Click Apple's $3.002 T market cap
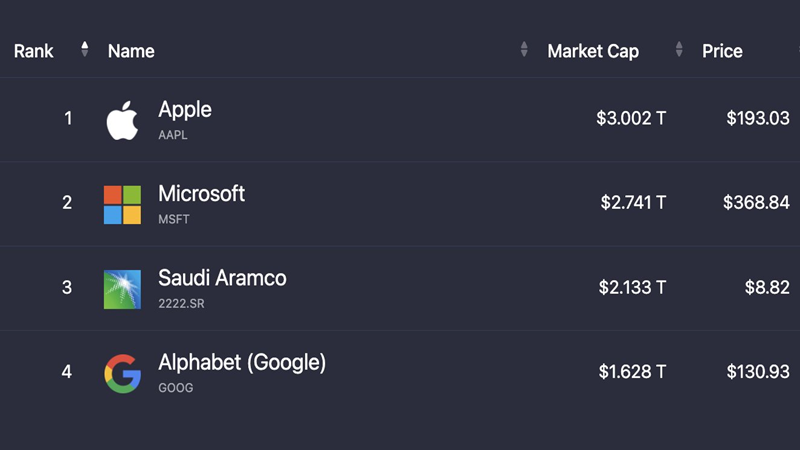 coord(631,118)
